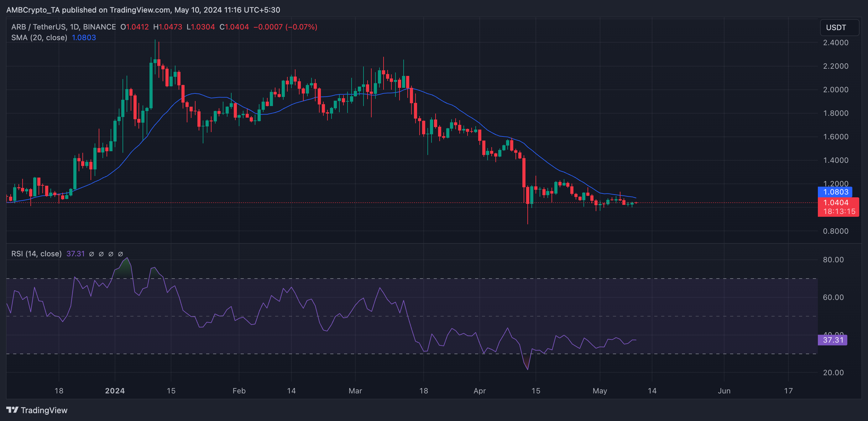Viewport: 868px width, 421px height.
Task: Click the TradingView logo icon
Action: click(x=12, y=410)
